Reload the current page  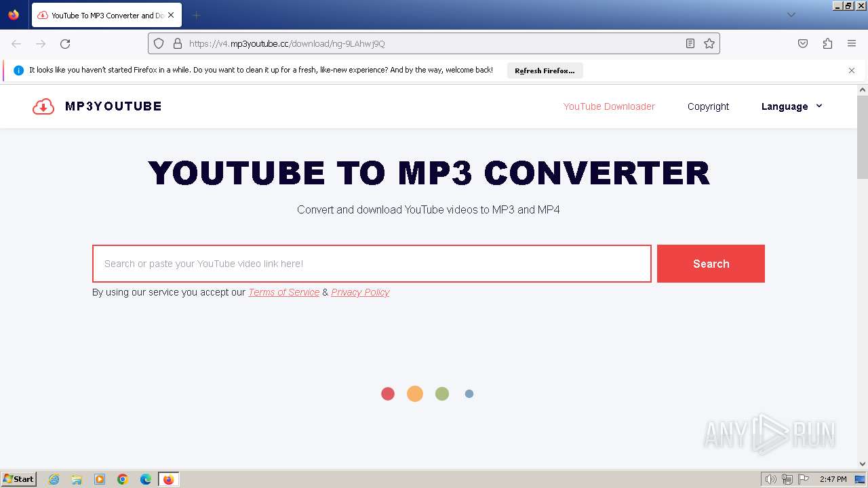point(65,43)
